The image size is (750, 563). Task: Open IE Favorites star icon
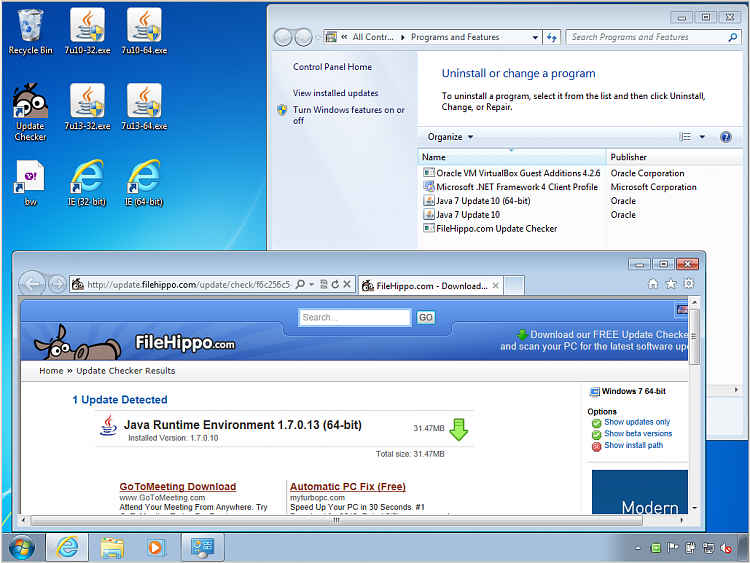click(x=671, y=284)
